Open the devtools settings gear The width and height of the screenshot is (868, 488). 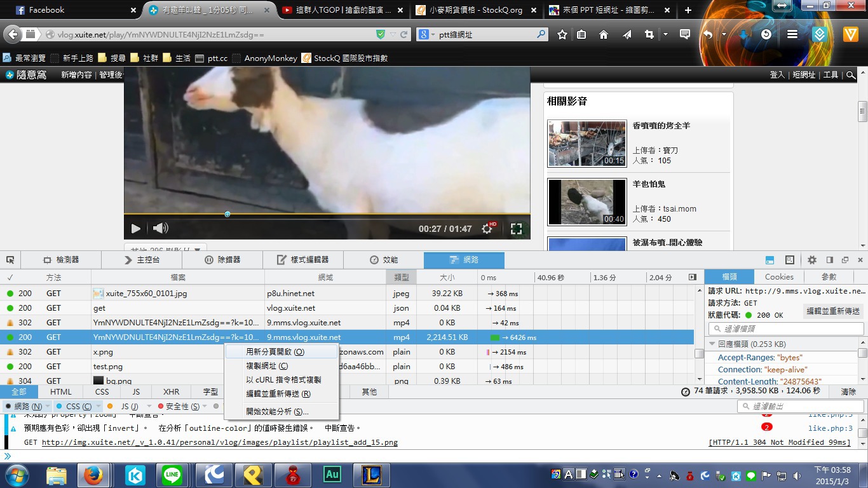(x=812, y=260)
